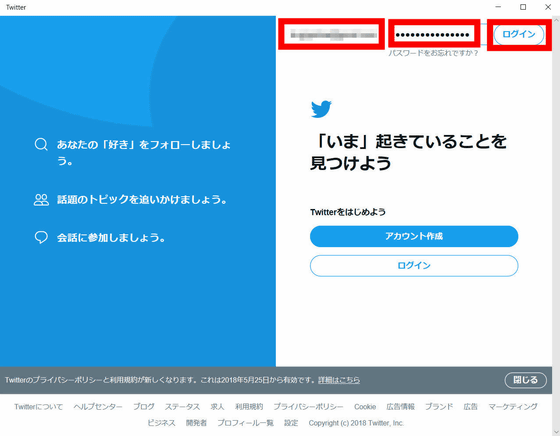Focus the blurred username input field
Screen dimensions: 560x436
(331, 34)
